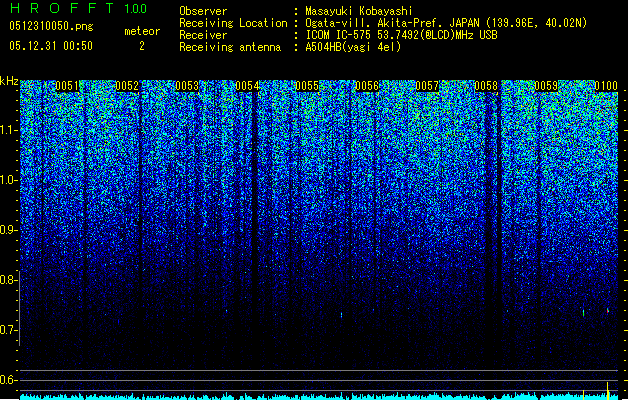Click the 0054 time marker
This screenshot has width=629, height=400.
click(x=247, y=86)
